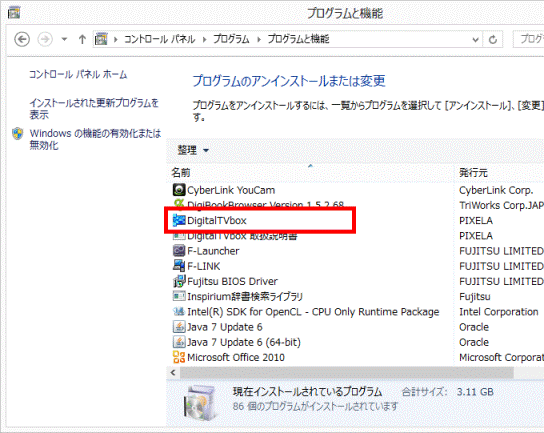
Task: Open インストールされた更新プログラムを表示 link
Action: coord(94,109)
